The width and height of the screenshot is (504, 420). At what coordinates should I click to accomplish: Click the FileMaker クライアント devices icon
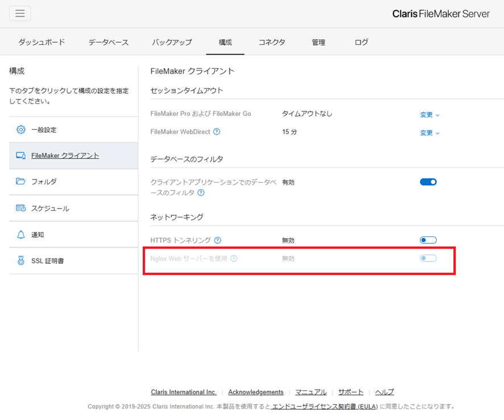[21, 156]
